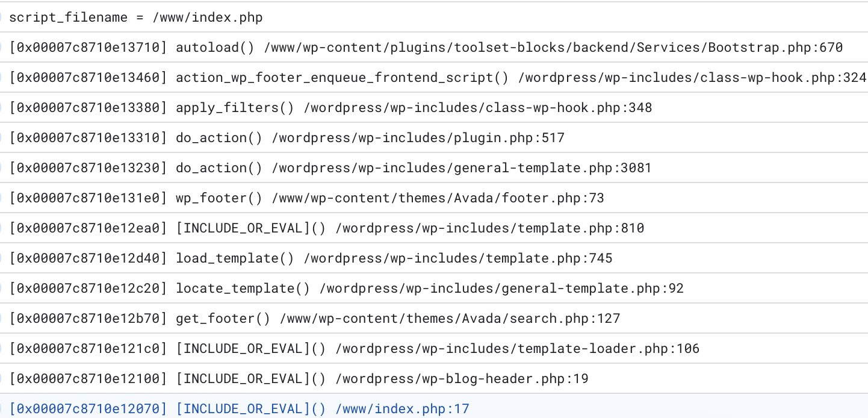Open the action_wp_footer_enqueue_frontend_script() stack frame row

point(434,78)
